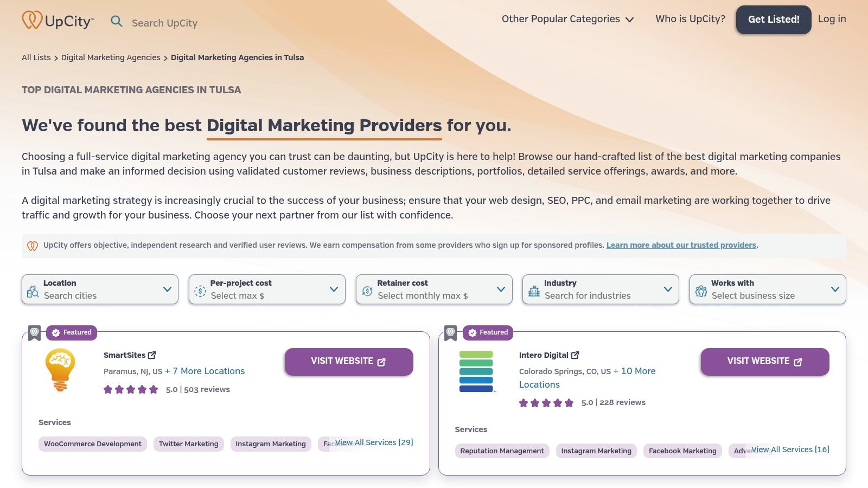The image size is (868, 488).
Task: Click the bookmark badge on Intero Digital card
Action: click(450, 332)
